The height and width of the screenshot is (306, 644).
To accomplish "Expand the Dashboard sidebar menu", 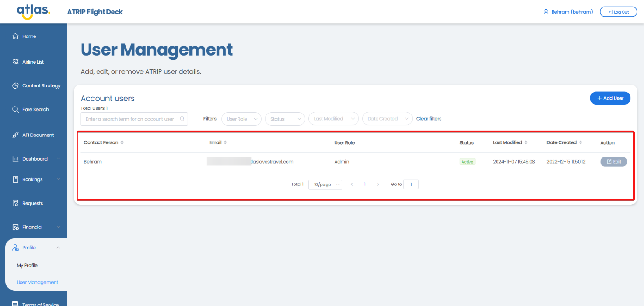I will (x=35, y=159).
